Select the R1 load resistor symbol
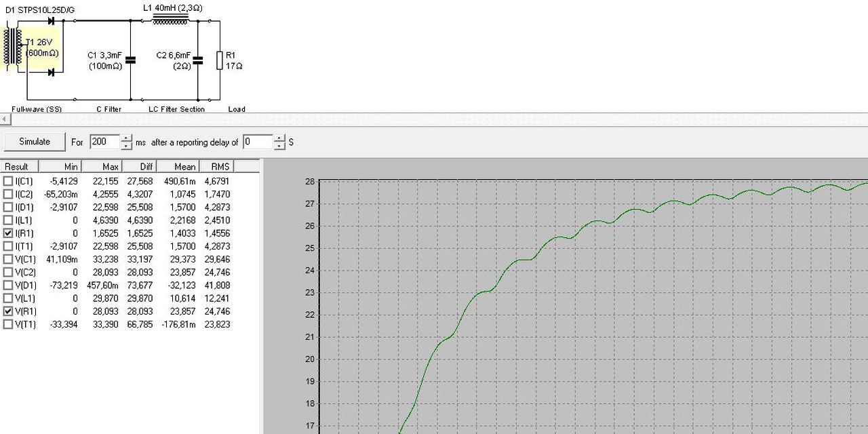 coord(220,60)
